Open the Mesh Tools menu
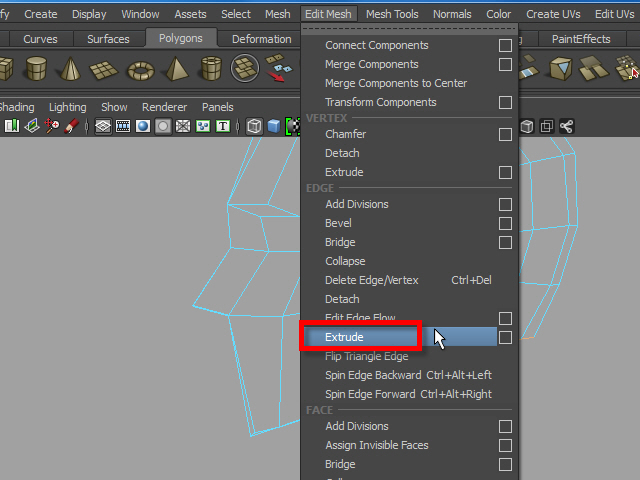The width and height of the screenshot is (640, 480). (x=392, y=14)
